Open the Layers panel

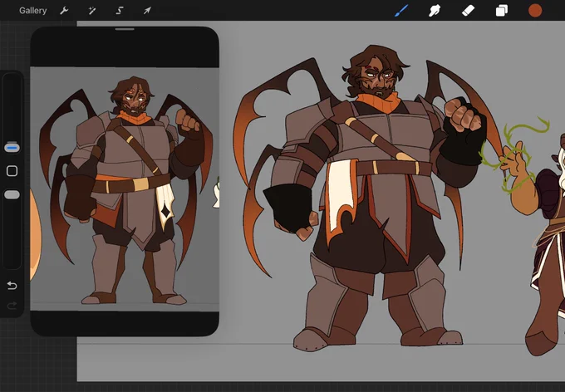coord(502,11)
